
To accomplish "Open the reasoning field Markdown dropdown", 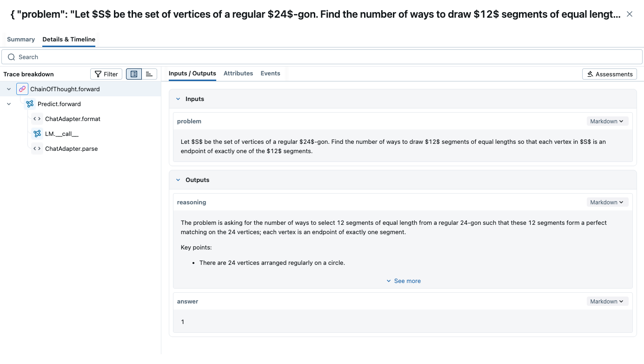I will click(607, 202).
